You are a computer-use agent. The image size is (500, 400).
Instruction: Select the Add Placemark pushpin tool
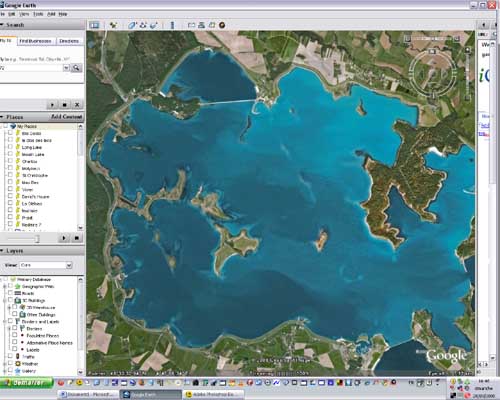(113, 25)
